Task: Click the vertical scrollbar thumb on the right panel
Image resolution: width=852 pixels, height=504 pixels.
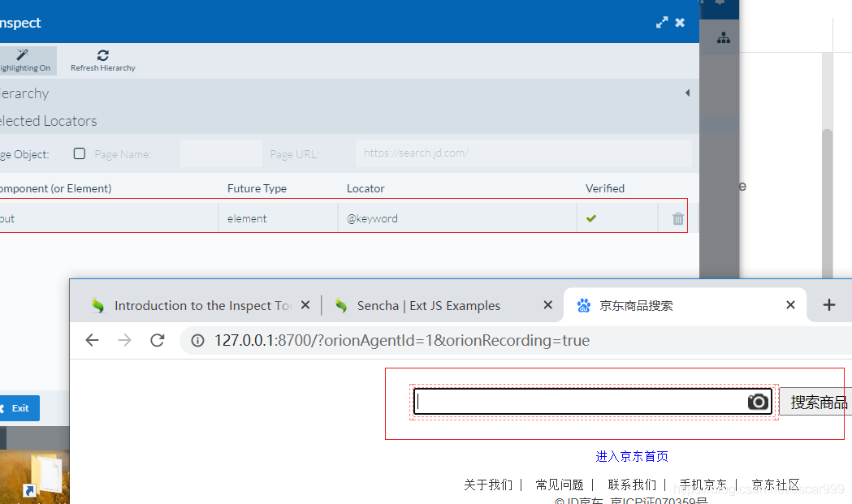Action: click(x=827, y=204)
